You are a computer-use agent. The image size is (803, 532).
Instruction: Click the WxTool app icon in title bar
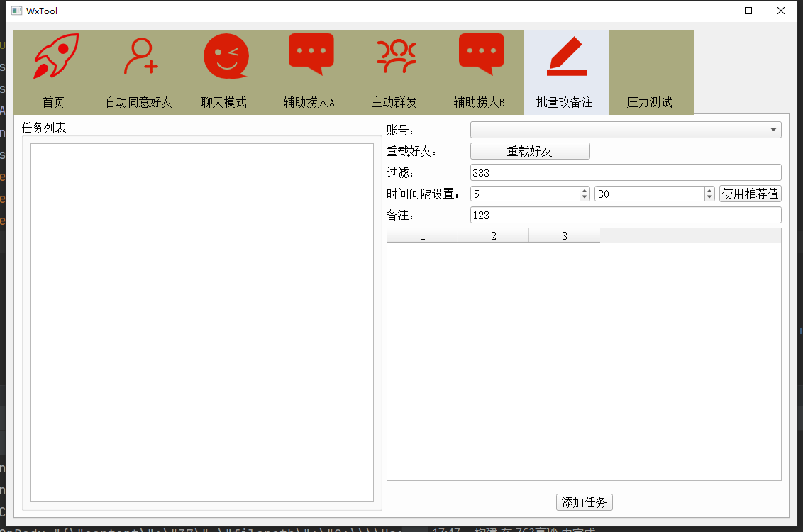coord(17,11)
